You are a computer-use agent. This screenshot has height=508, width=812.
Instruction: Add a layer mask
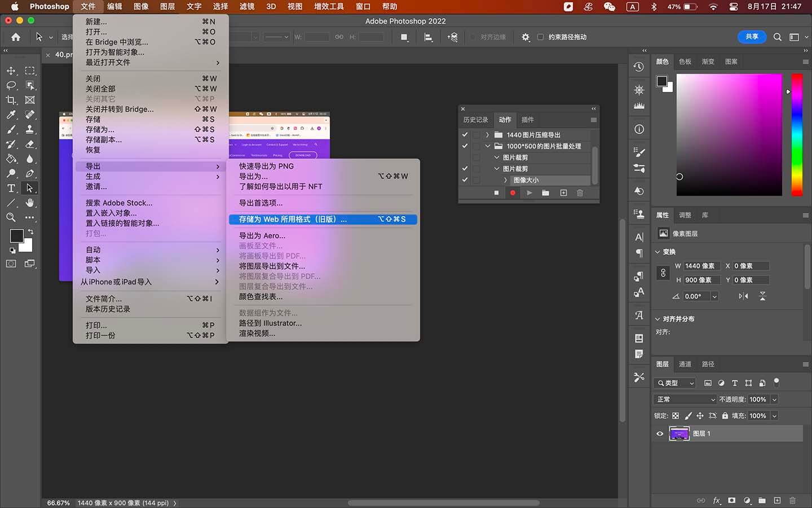[732, 500]
